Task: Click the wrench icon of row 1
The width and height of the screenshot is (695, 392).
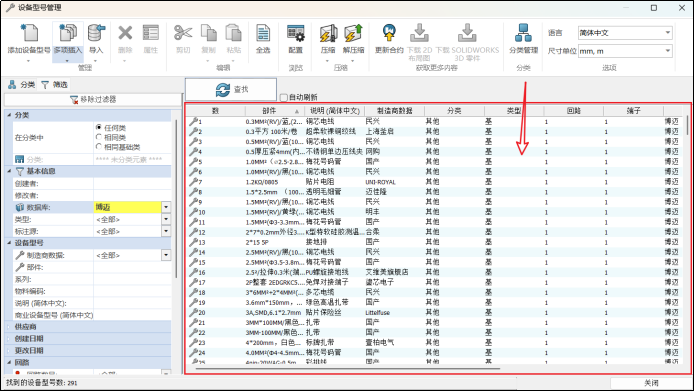Action: [x=193, y=121]
